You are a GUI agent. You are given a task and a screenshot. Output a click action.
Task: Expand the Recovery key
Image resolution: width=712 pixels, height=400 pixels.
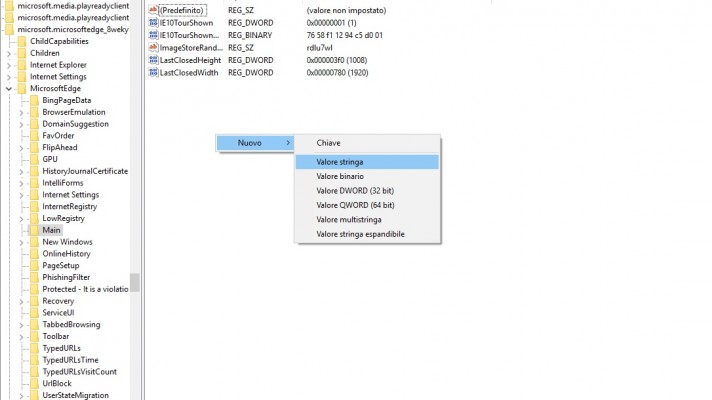click(x=21, y=301)
